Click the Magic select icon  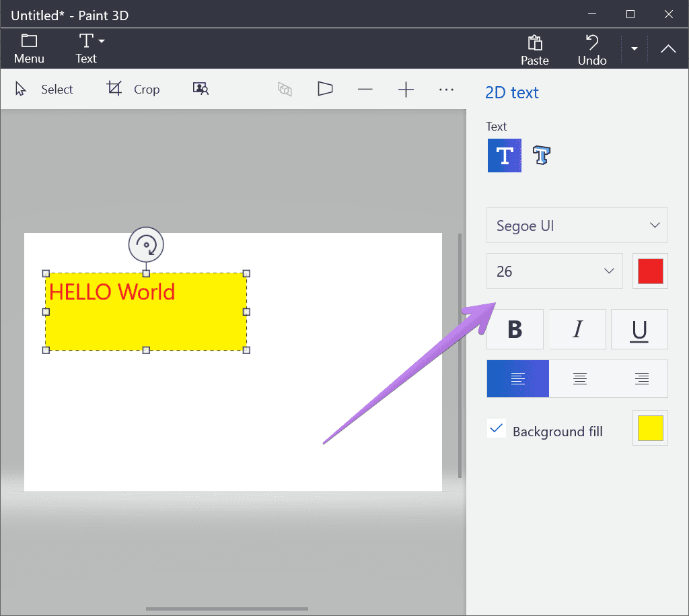click(x=201, y=89)
